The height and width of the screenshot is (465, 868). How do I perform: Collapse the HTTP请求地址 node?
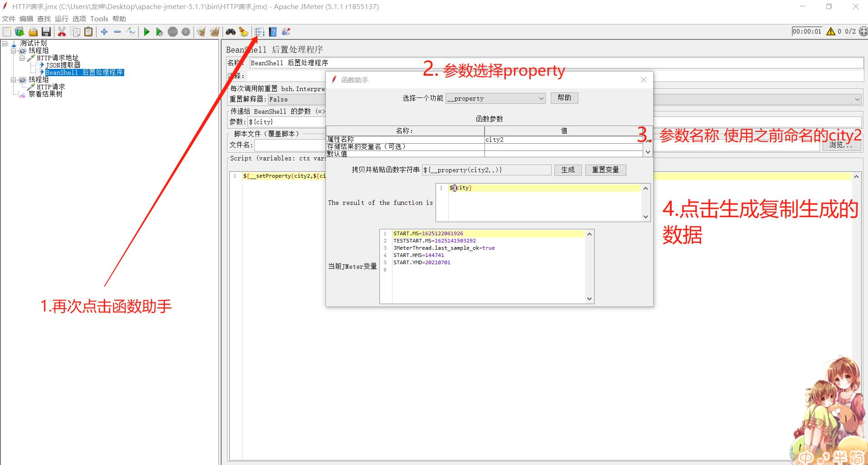point(22,58)
